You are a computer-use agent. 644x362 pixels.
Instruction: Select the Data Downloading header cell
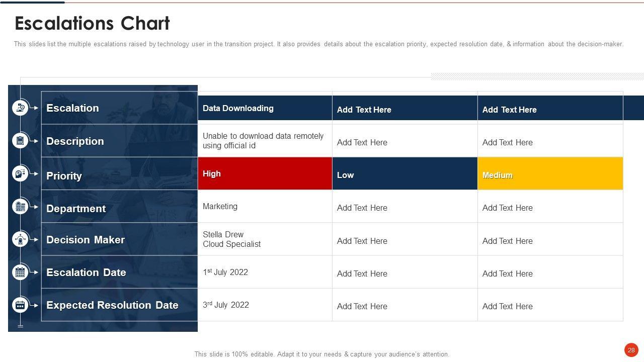[x=265, y=108]
